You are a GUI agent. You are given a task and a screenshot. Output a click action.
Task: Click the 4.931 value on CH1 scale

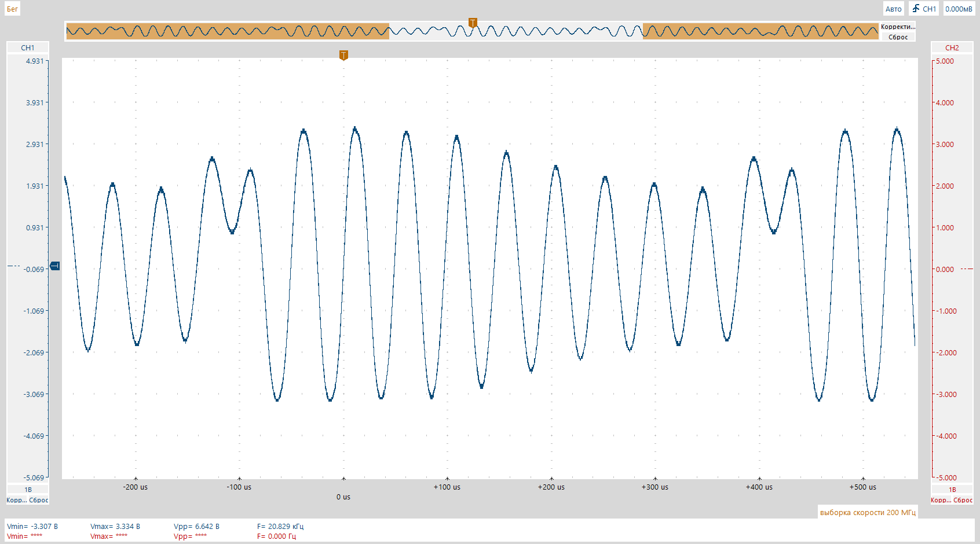pos(34,61)
